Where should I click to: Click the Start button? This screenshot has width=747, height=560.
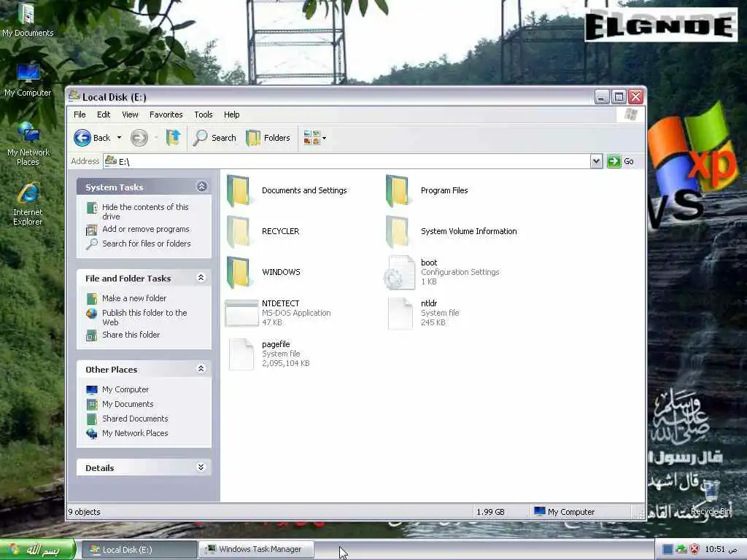pos(38,550)
